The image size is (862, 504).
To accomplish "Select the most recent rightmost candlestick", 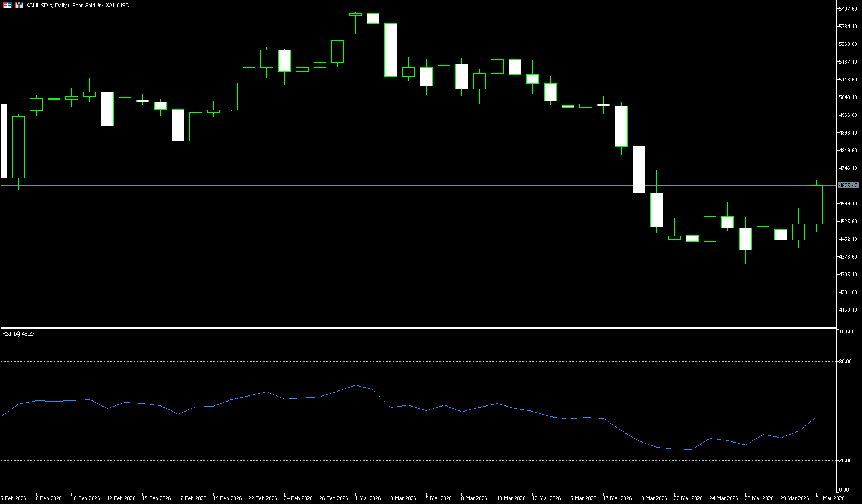I will [x=816, y=205].
